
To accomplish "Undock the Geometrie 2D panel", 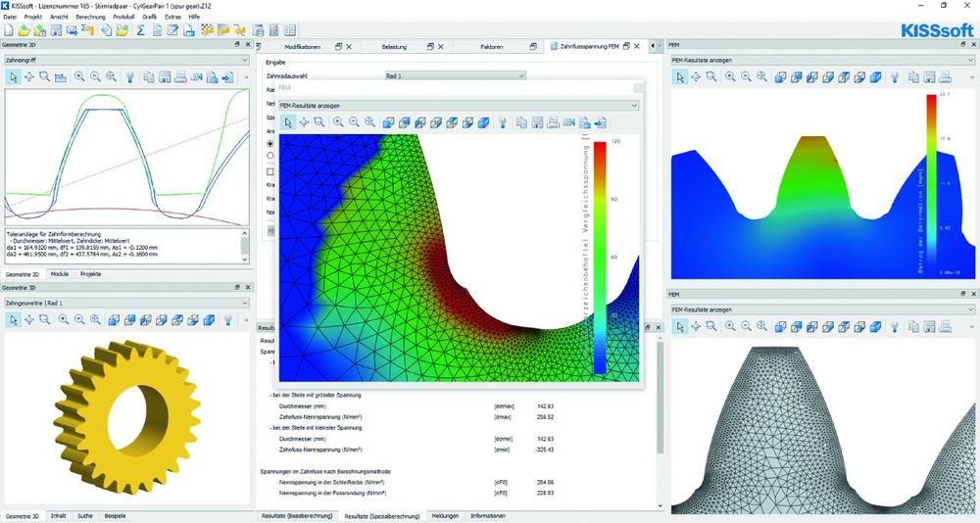I will tap(237, 45).
